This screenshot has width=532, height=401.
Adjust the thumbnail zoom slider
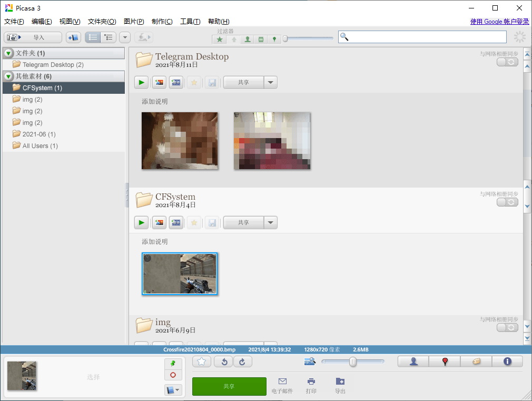[352, 361]
